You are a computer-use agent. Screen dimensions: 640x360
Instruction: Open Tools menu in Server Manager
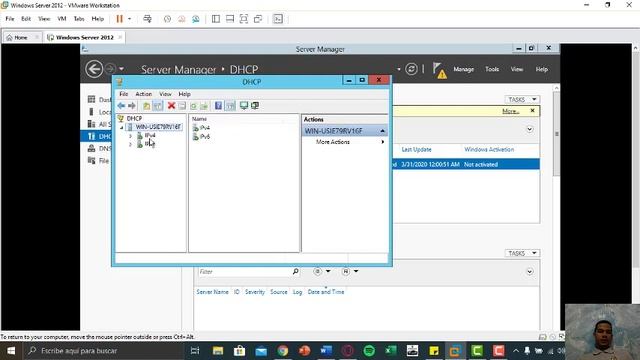pyautogui.click(x=492, y=69)
